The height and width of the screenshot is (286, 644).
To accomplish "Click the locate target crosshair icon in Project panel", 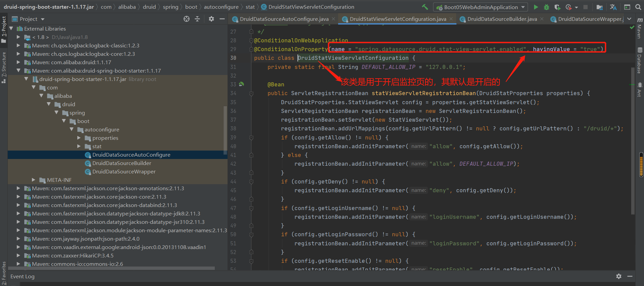I will [187, 19].
